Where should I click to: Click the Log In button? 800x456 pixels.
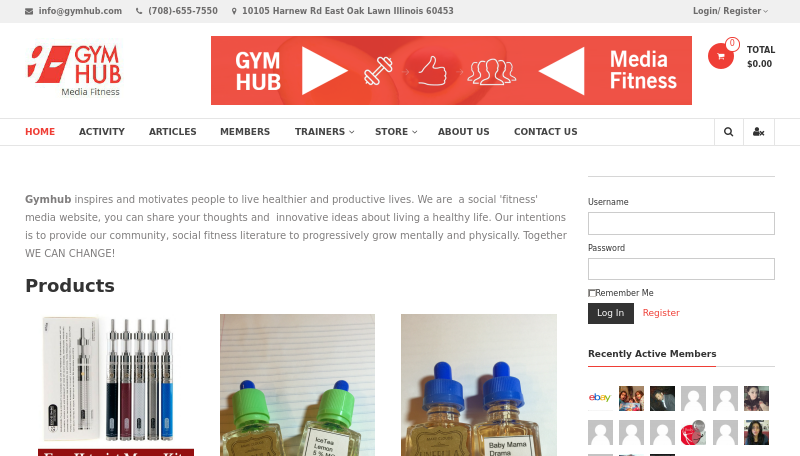point(611,313)
